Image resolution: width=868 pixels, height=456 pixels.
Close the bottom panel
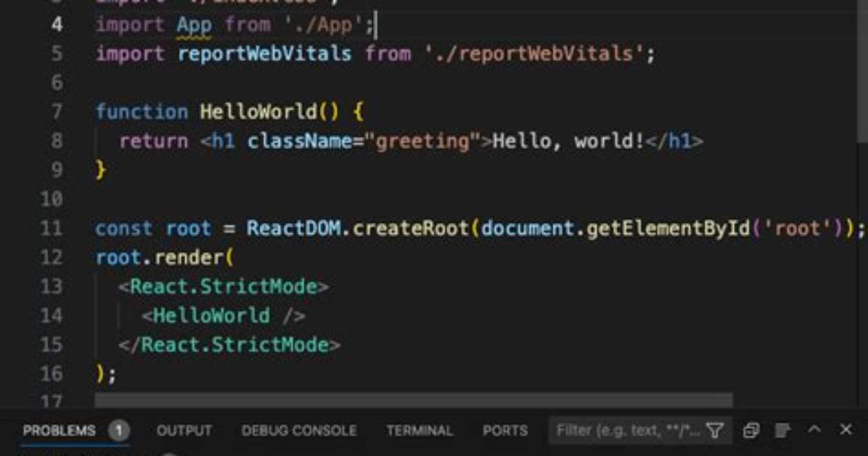[846, 429]
